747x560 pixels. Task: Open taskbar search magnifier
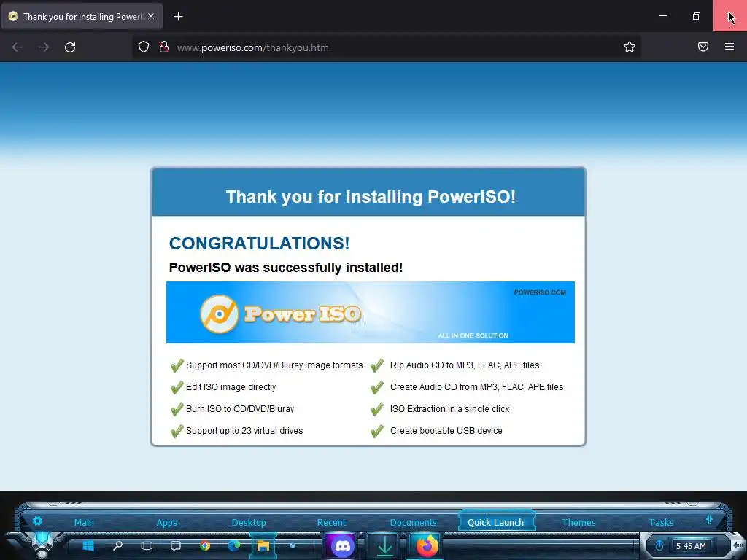coord(117,545)
